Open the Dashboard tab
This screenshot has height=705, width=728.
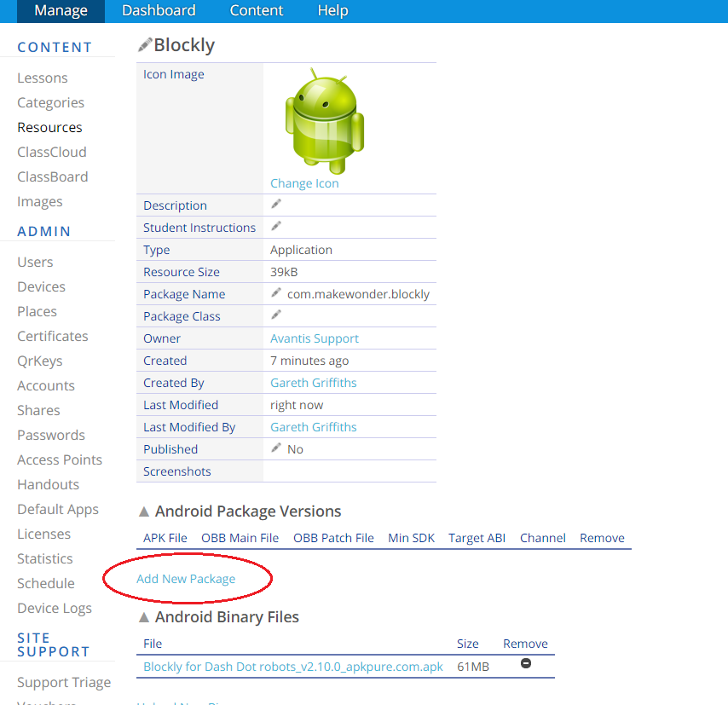click(159, 11)
